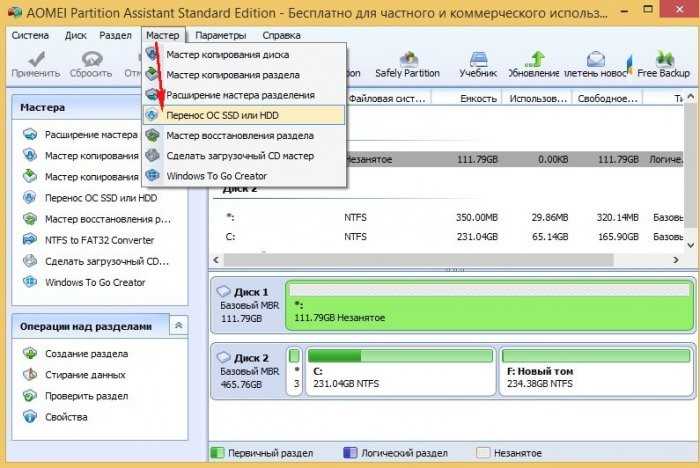Click the Создание раздела icon
700x468 pixels.
30,353
